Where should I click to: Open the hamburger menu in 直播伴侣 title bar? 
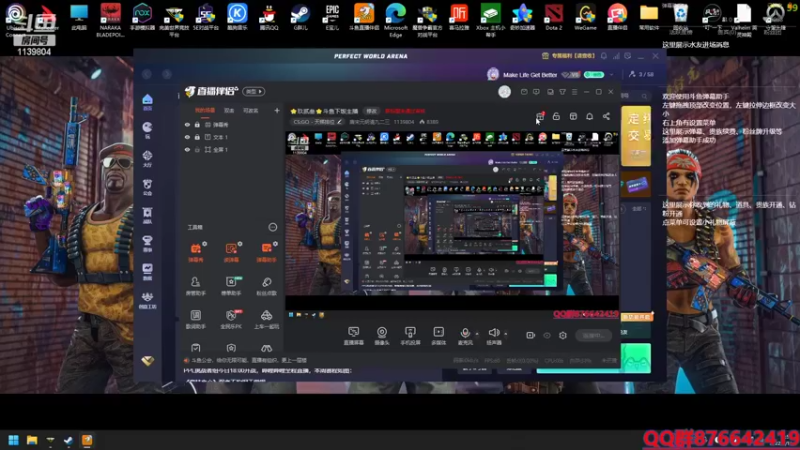(x=574, y=92)
